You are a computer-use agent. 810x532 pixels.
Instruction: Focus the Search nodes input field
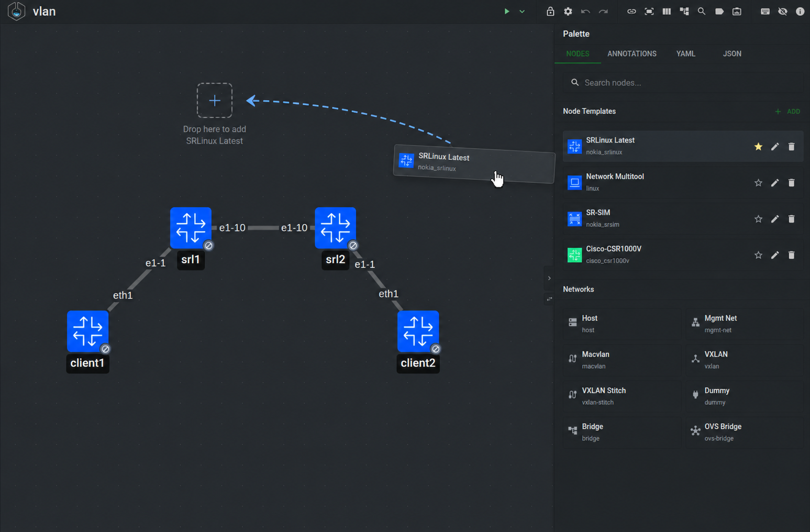pyautogui.click(x=683, y=83)
